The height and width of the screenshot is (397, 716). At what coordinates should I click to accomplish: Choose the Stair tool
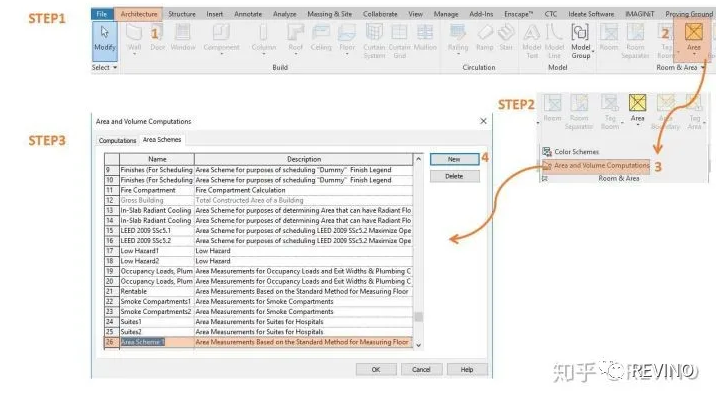(506, 37)
